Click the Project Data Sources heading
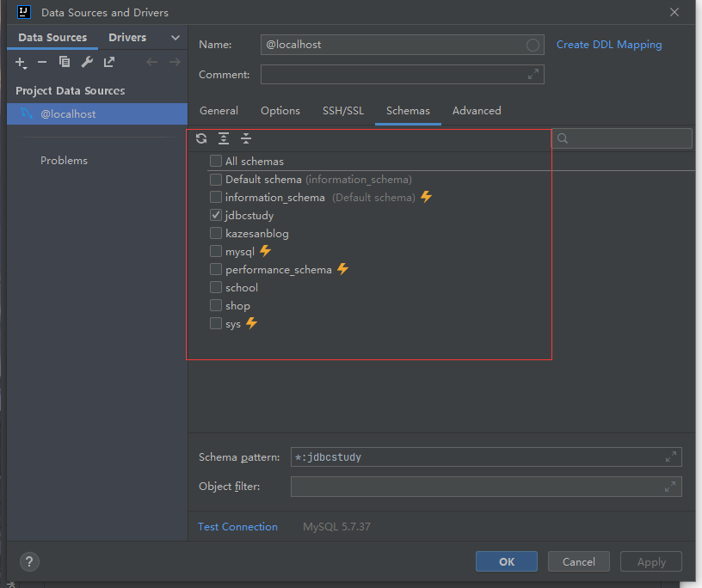 (71, 91)
